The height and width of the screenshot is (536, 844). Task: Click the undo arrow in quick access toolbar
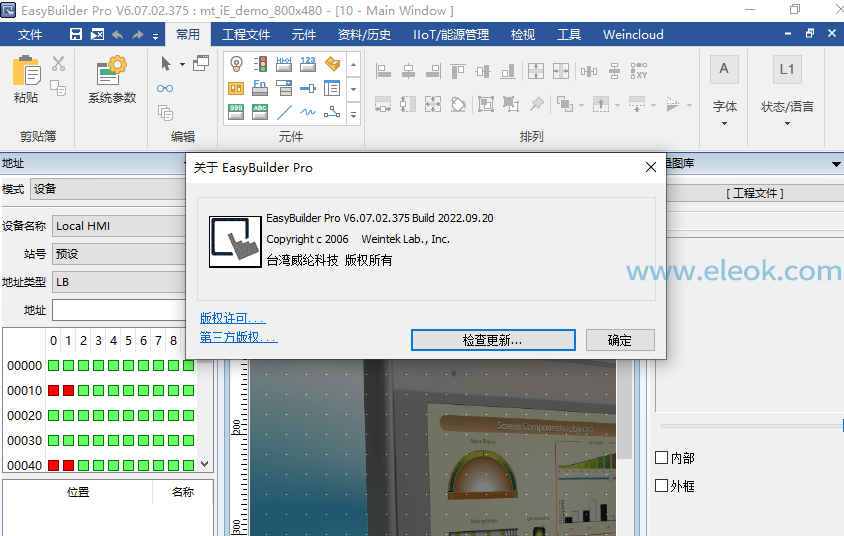click(117, 35)
